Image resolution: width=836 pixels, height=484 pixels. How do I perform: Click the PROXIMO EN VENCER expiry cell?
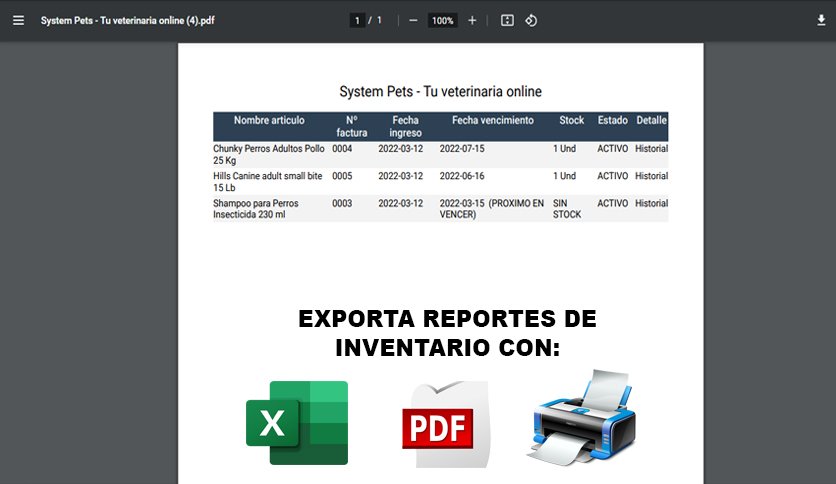(492, 209)
